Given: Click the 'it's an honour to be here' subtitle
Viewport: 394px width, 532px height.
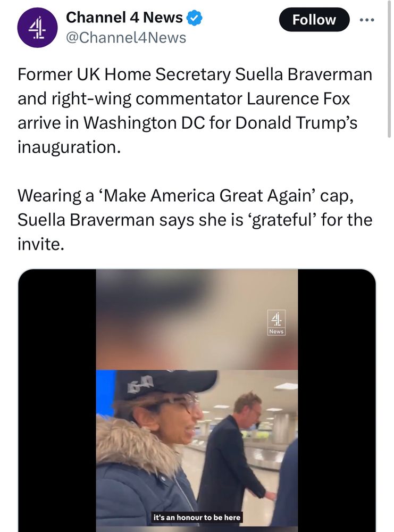Looking at the screenshot, I should (197, 517).
